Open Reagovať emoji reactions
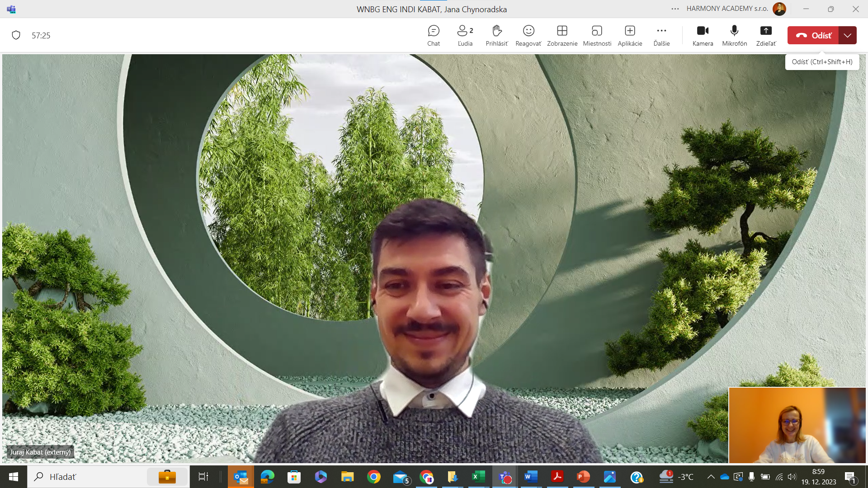 528,35
